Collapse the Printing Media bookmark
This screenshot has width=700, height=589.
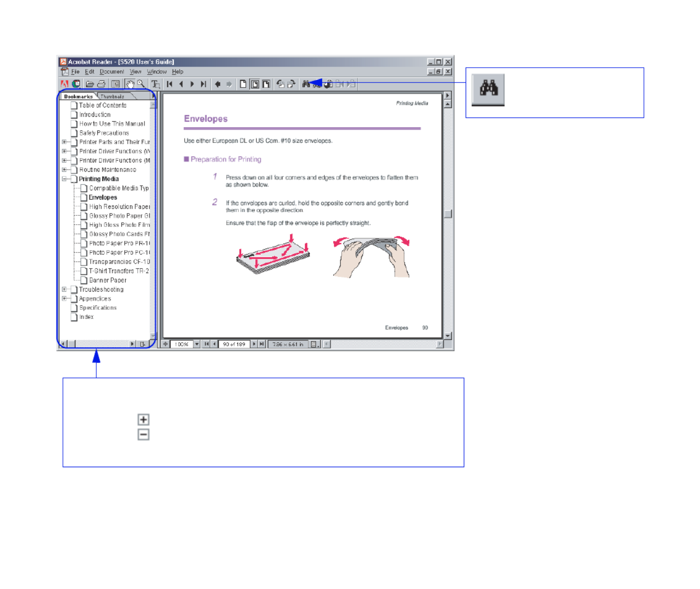(64, 179)
